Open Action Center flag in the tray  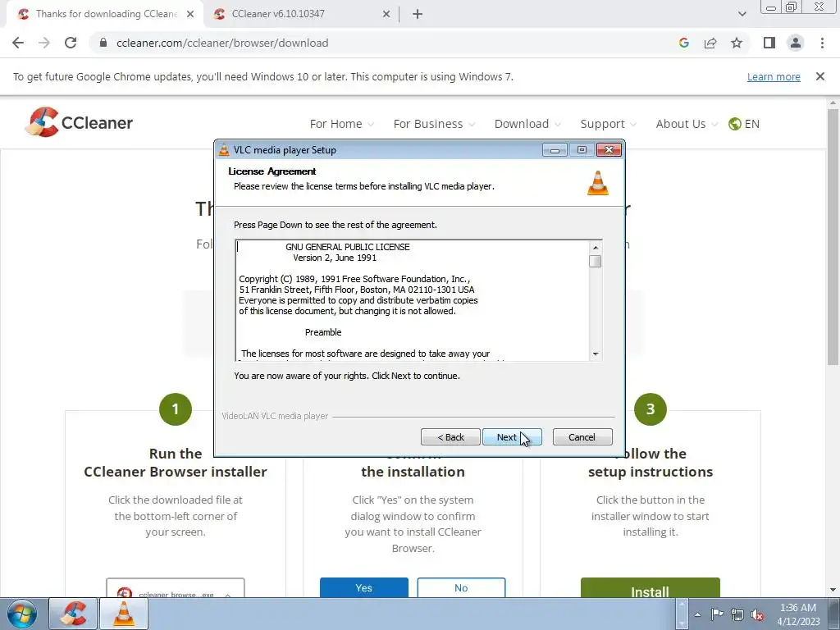pos(717,614)
